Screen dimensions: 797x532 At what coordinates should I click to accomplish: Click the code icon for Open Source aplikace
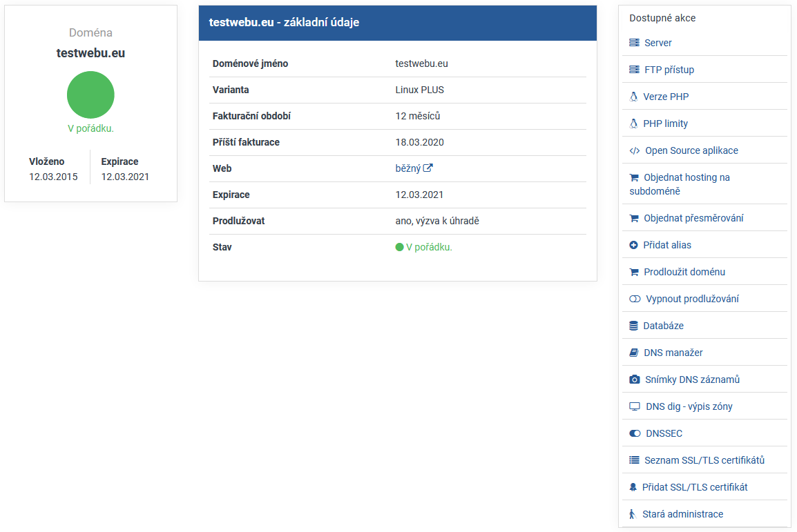[635, 150]
